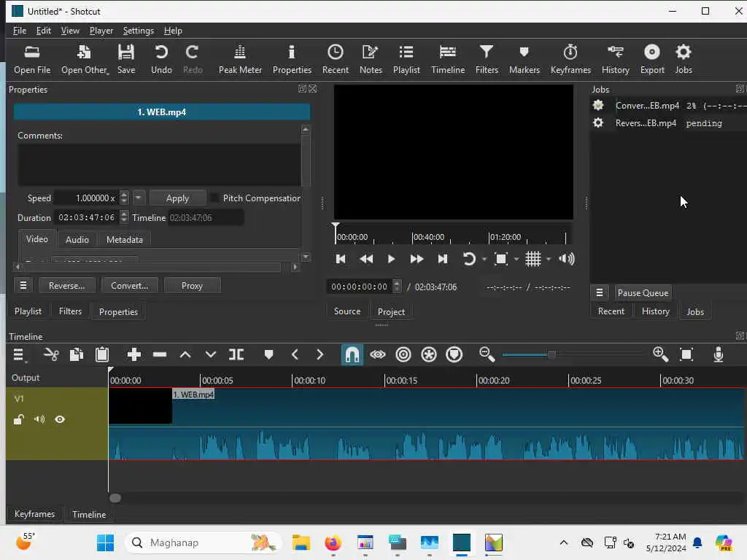This screenshot has height=560, width=747.
Task: Open Properties panel hamburger menu
Action: pos(23,286)
